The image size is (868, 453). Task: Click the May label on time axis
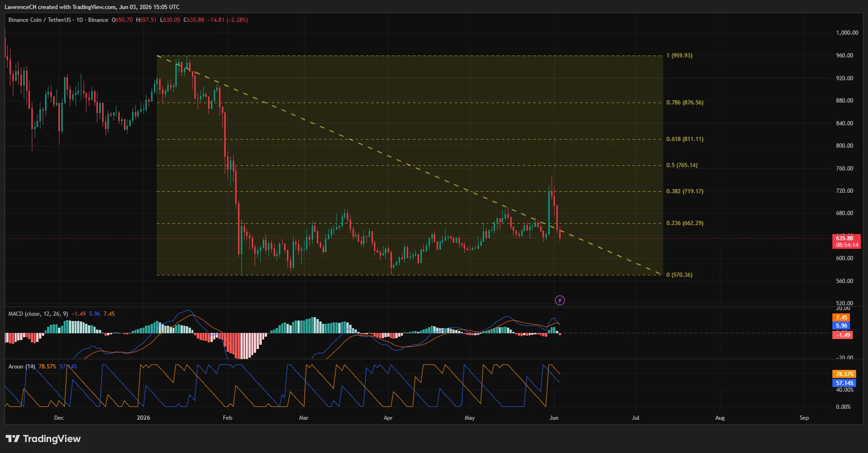469,418
